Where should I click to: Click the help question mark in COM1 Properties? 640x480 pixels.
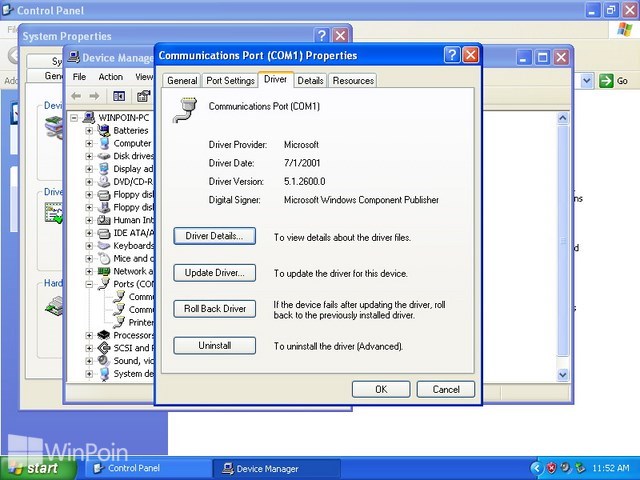(452, 55)
